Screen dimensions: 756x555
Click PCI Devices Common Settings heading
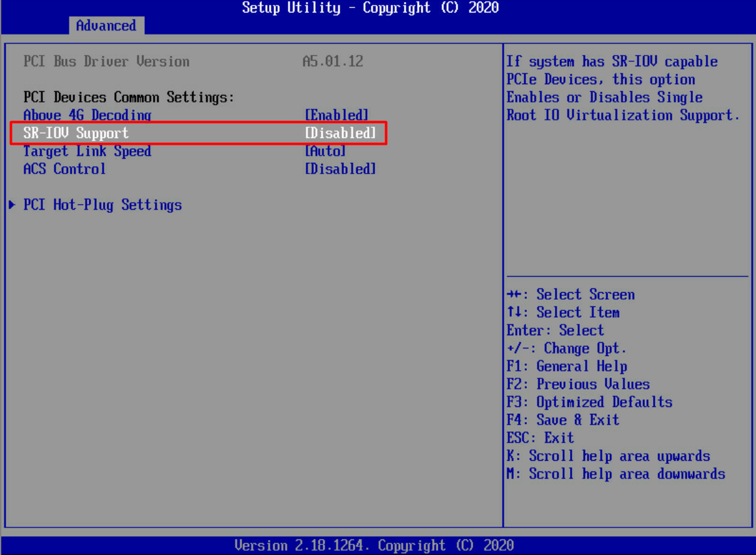tap(129, 97)
